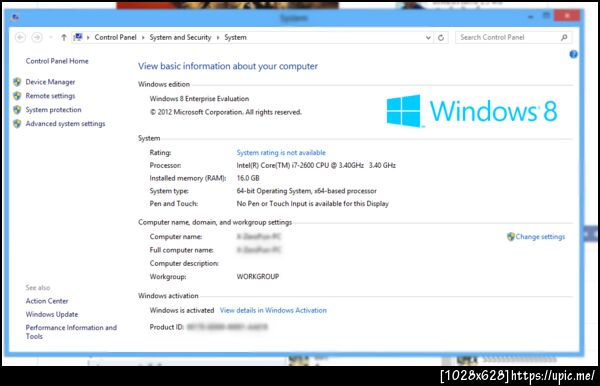Viewport: 600px width, 386px height.
Task: Open the recent locations dropdown arrow
Action: pyautogui.click(x=51, y=37)
